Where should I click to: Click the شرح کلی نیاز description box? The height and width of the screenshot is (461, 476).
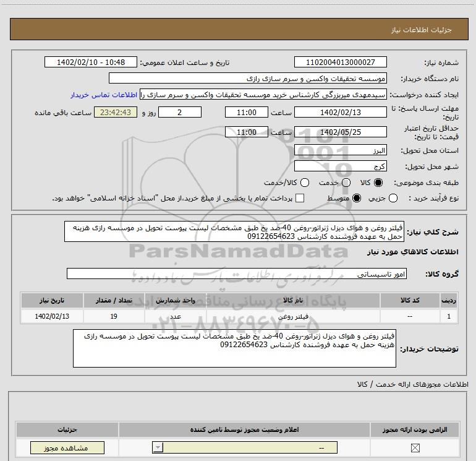pyautogui.click(x=234, y=231)
